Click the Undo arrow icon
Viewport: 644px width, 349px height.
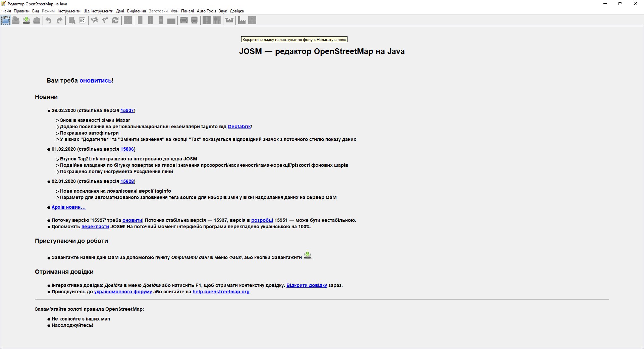click(49, 20)
